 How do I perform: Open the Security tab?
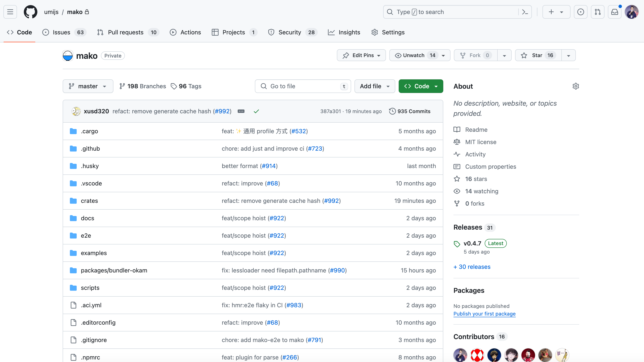[x=292, y=32]
